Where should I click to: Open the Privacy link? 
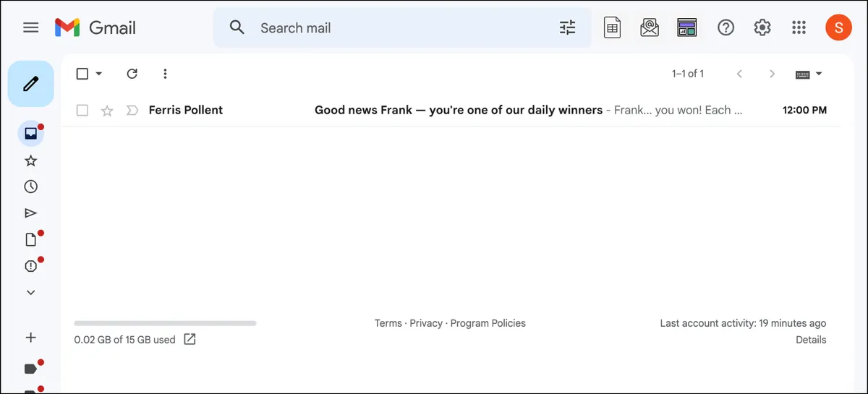[x=426, y=323]
